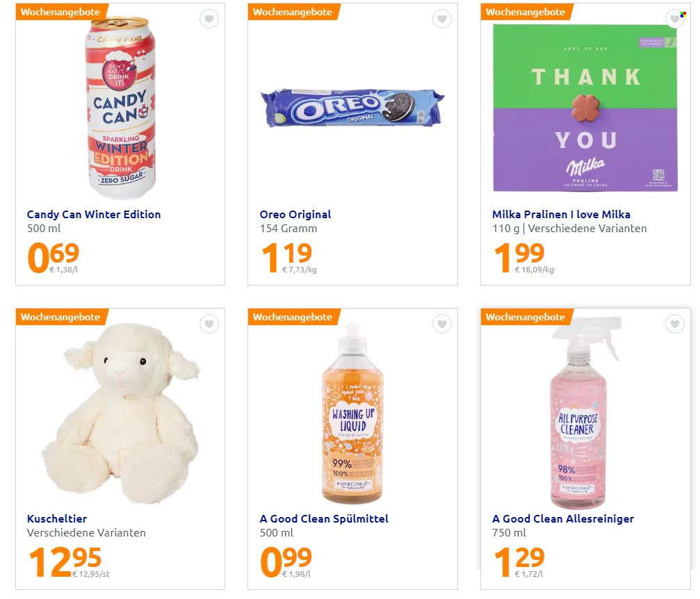The height and width of the screenshot is (599, 700).
Task: Open the Kuscheltier product title
Action: [57, 518]
